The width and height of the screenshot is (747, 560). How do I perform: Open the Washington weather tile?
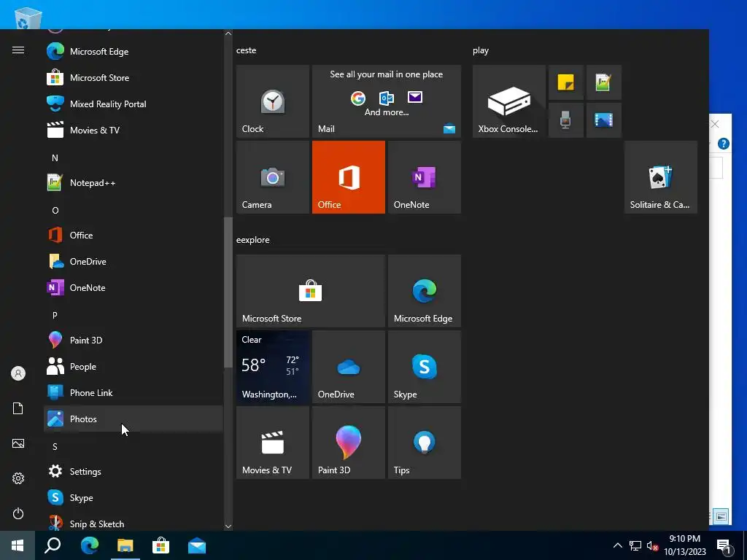[x=273, y=367]
